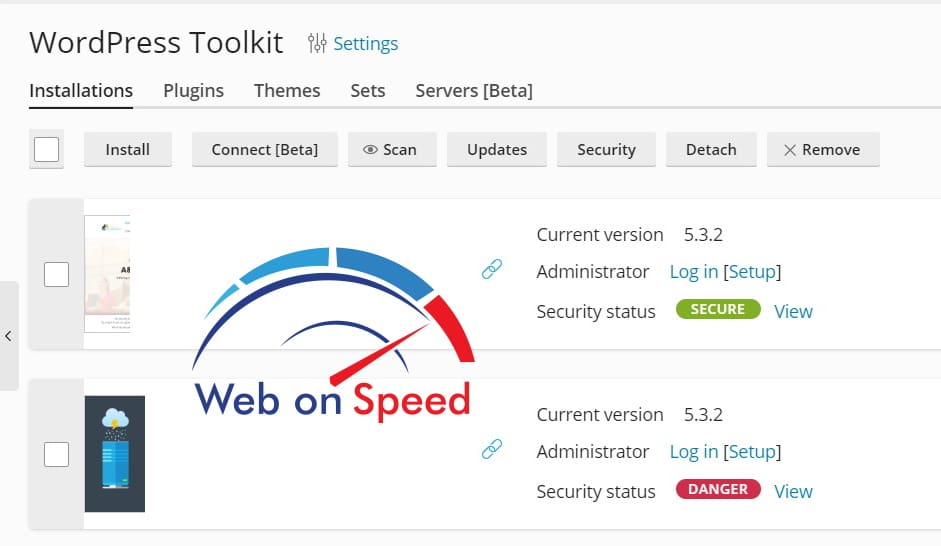941x546 pixels.
Task: Switch to the Installations tab
Action: 81,91
